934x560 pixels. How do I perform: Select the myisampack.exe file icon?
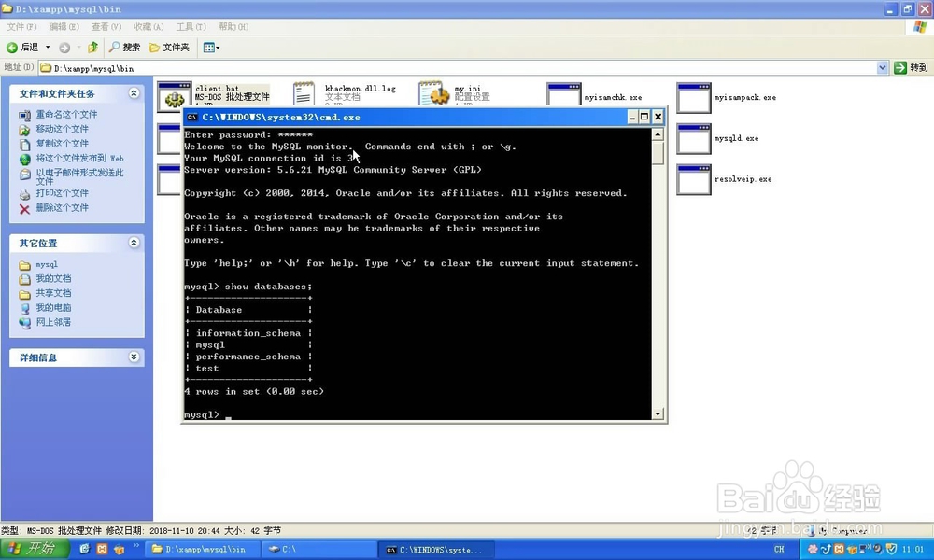[694, 98]
